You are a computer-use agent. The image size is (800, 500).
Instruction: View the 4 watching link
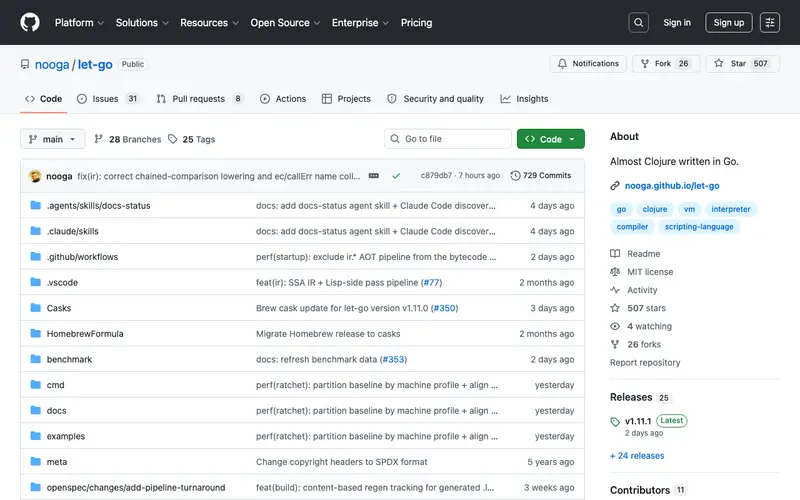pyautogui.click(x=641, y=326)
